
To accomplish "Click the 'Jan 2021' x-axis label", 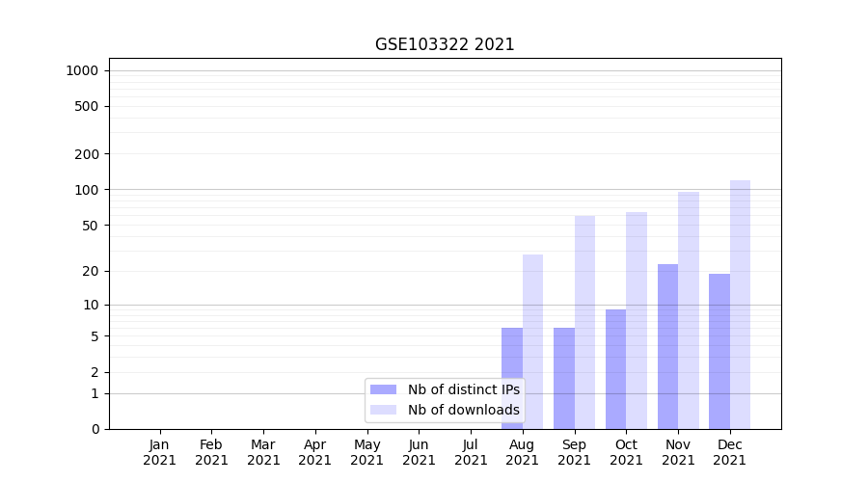I will point(160,452).
